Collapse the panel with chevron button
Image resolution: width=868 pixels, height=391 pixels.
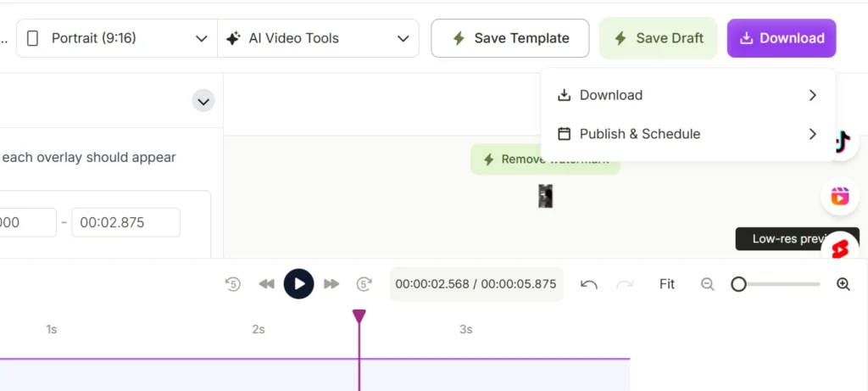click(x=203, y=102)
